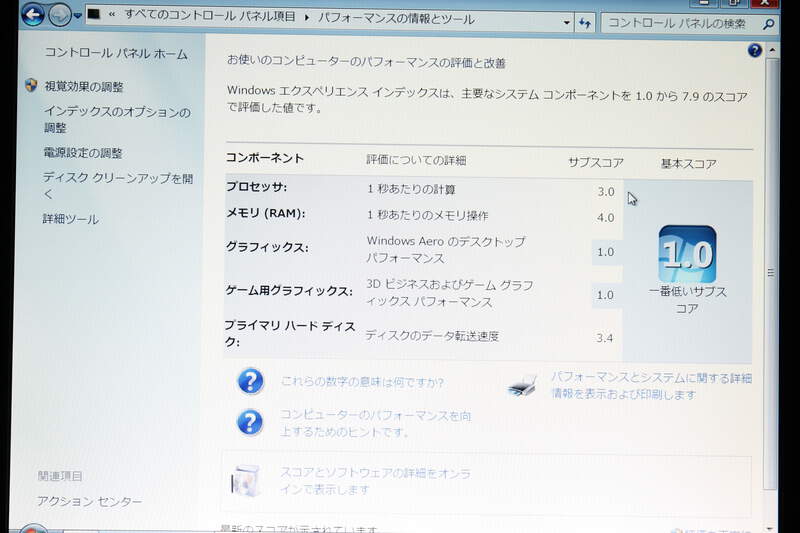This screenshot has height=533, width=800.
Task: Open これらの数字の意味は何ですか? link
Action: (x=362, y=382)
